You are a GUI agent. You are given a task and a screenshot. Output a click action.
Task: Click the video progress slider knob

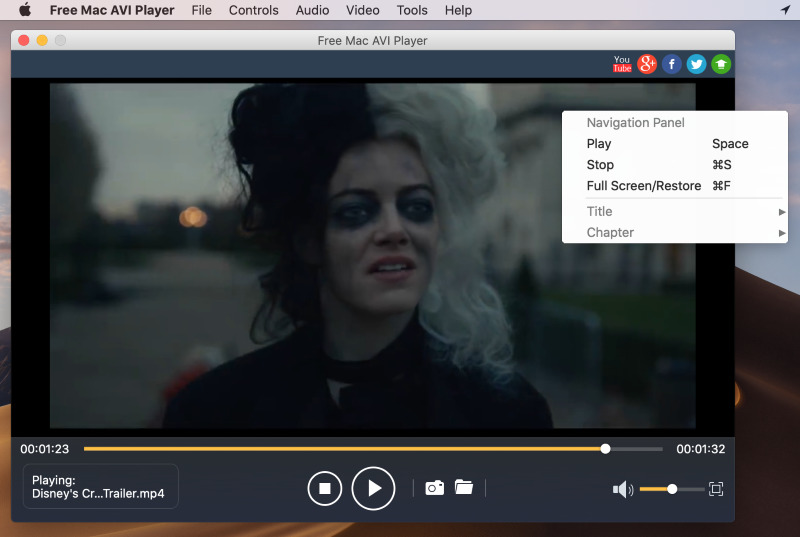pos(605,449)
